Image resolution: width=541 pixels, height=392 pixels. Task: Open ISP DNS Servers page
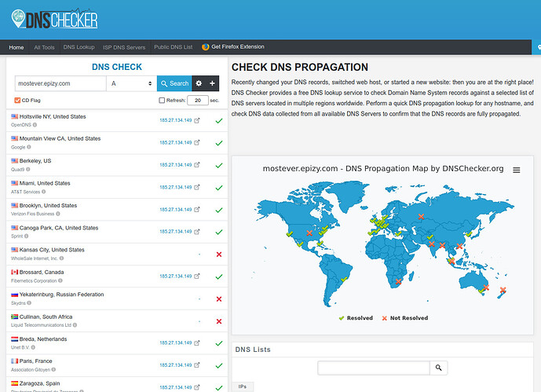point(124,47)
